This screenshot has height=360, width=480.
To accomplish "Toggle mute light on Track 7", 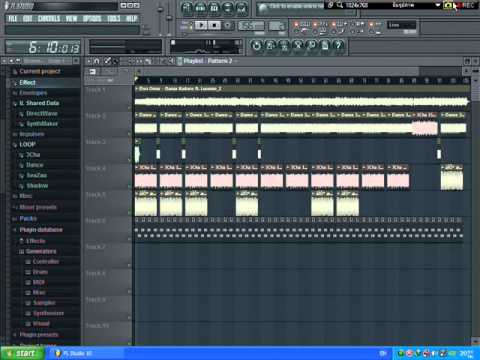I will click(129, 265).
